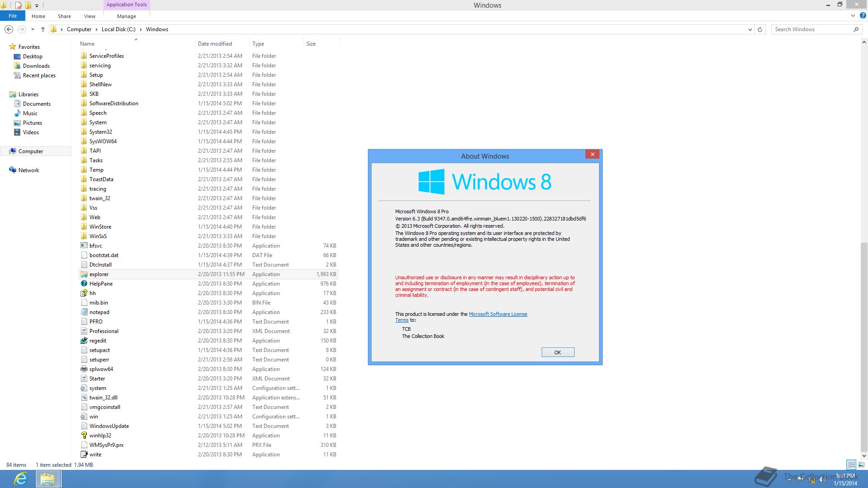Open the Manage ribbon tab
This screenshot has width=868, height=488.
(127, 16)
